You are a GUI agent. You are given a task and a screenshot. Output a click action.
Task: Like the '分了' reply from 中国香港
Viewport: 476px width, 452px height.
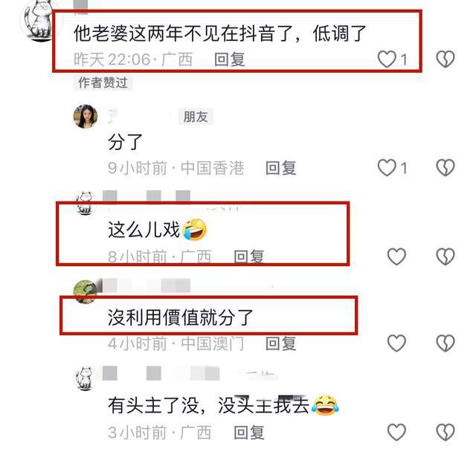[x=387, y=167]
